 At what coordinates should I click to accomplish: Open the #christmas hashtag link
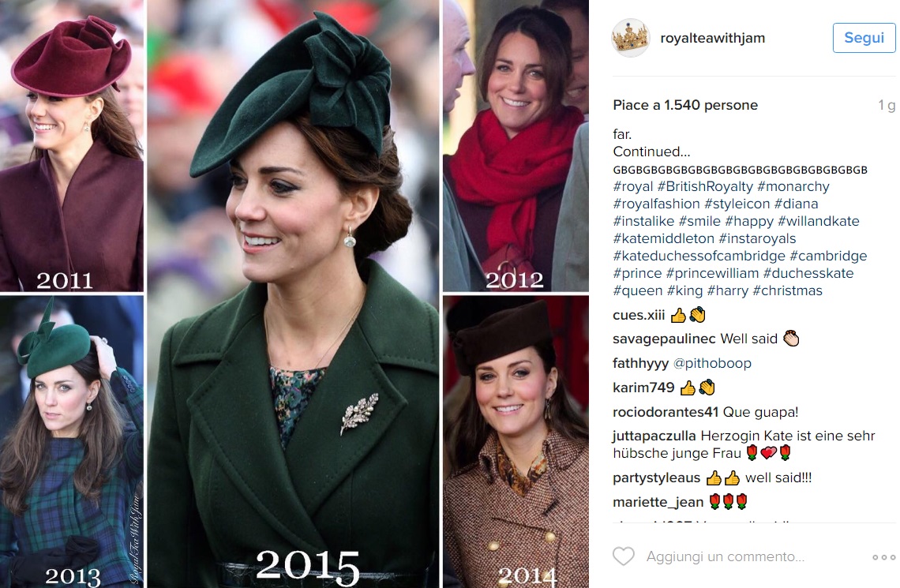coord(788,291)
